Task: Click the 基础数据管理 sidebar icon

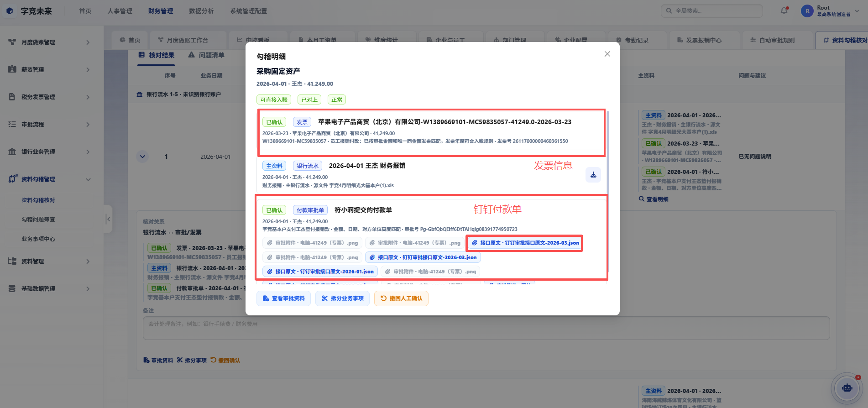Action: coord(12,288)
